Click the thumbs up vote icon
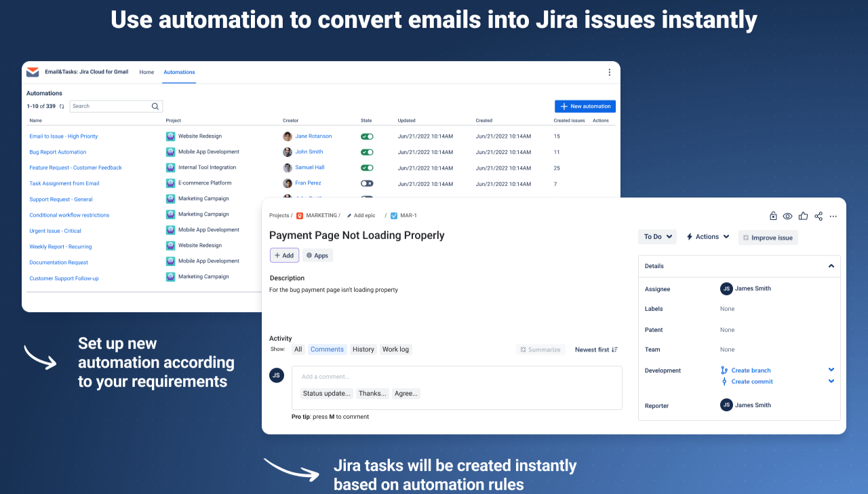The width and height of the screenshot is (868, 494). click(803, 216)
